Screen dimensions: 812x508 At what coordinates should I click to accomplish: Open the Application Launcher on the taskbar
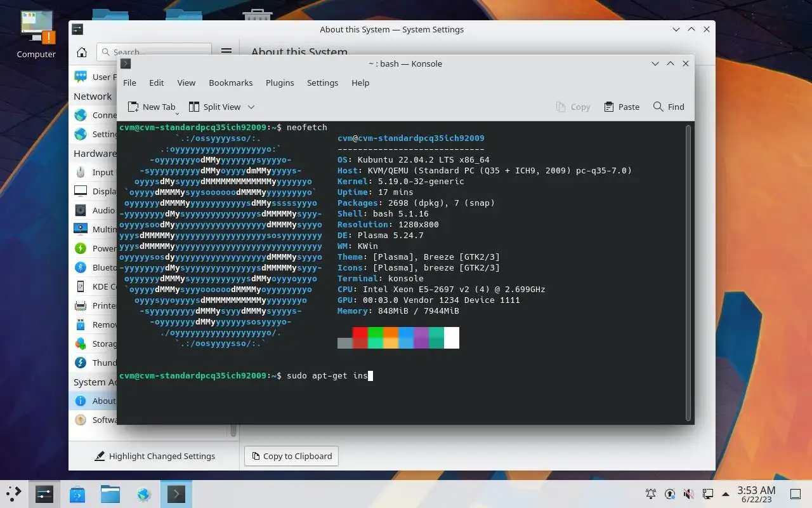click(13, 493)
